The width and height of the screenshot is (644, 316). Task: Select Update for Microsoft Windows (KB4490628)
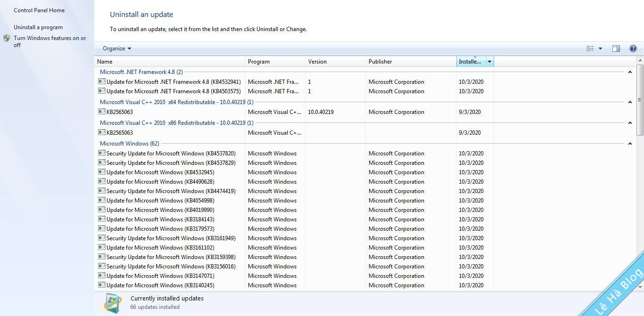pos(160,182)
